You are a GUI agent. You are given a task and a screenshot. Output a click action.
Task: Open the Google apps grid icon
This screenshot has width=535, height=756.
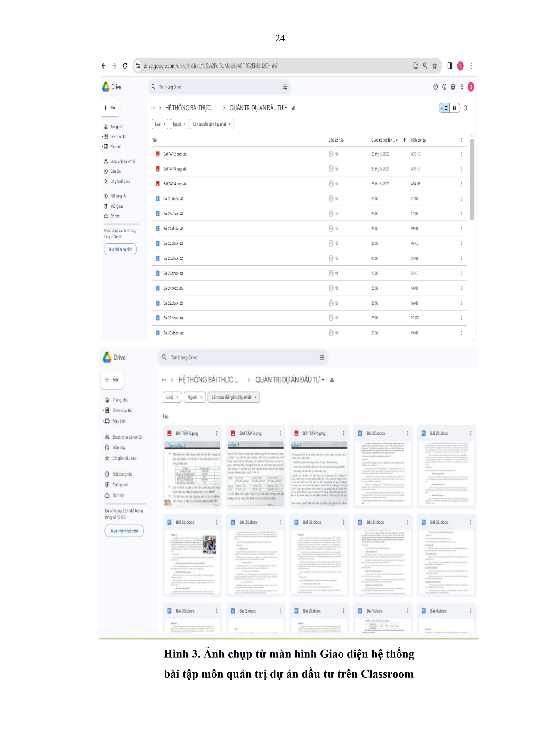point(461,87)
